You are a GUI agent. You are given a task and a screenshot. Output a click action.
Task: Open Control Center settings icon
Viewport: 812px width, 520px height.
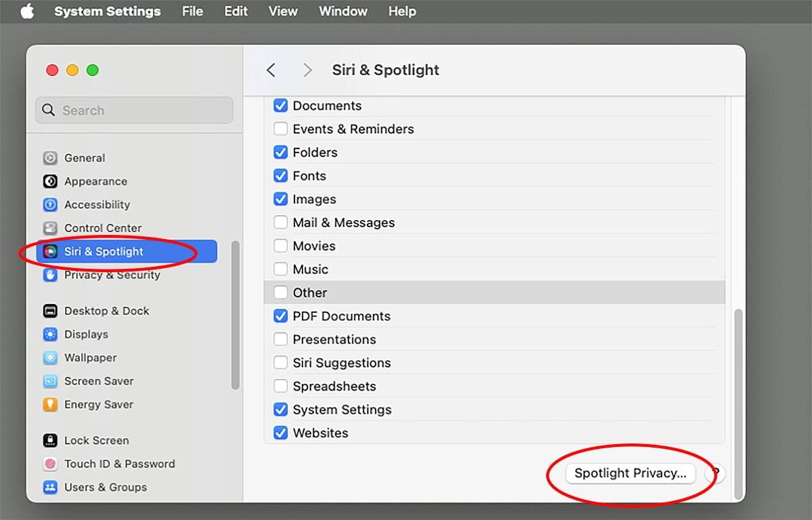click(x=50, y=228)
